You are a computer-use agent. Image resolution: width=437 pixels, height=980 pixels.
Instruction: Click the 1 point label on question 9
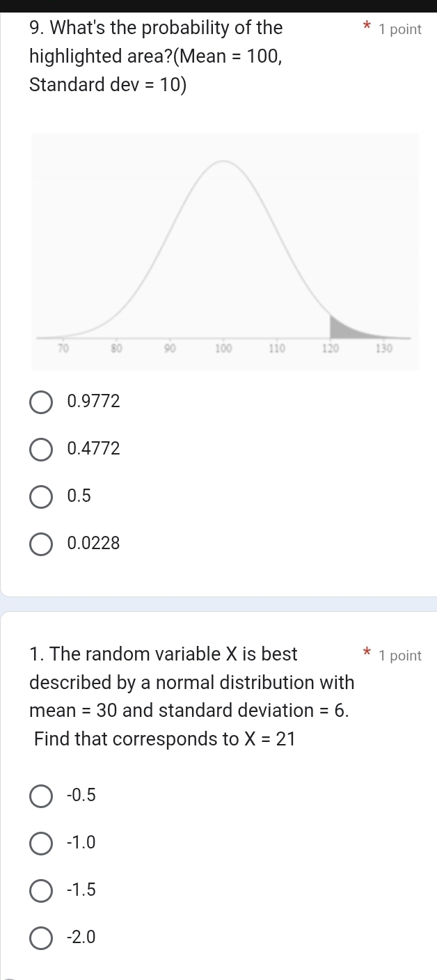[x=400, y=29]
